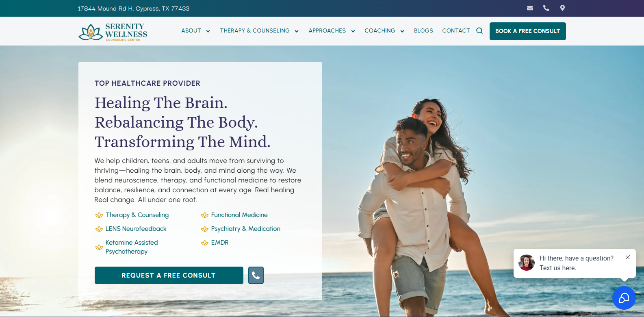Open the LENS Neurofeedback link
Viewport: 644px width, 317px height.
[x=136, y=229]
